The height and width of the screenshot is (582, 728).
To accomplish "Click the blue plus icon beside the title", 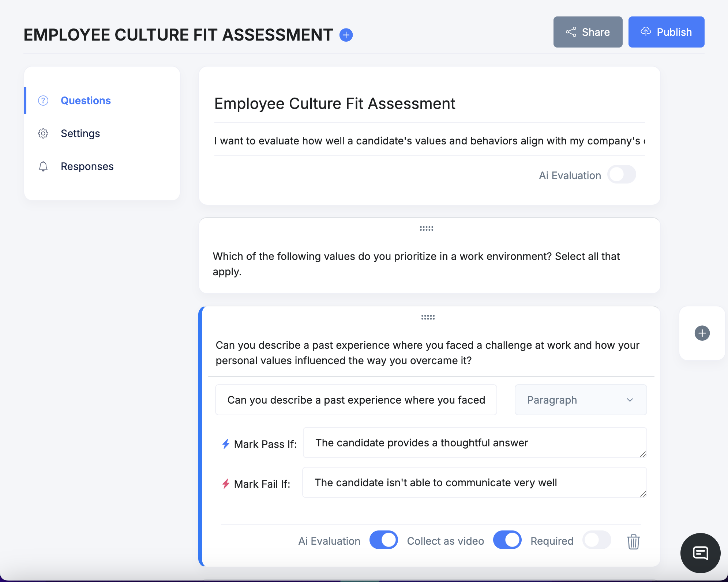I will tap(346, 35).
